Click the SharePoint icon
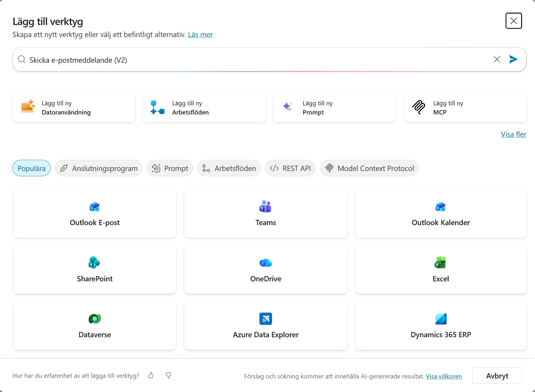The image size is (535, 392). (95, 263)
